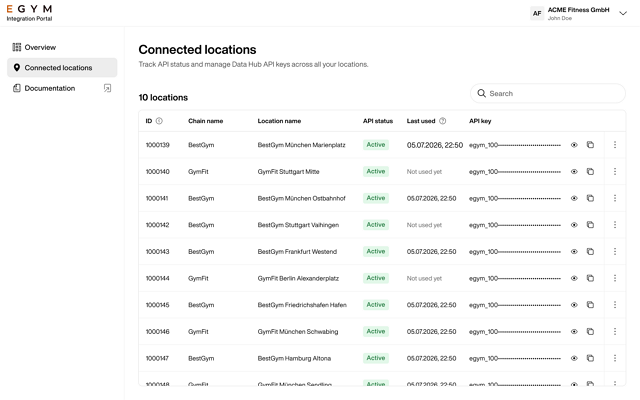Copy API key for BestGym München Marienplatz

click(590, 145)
